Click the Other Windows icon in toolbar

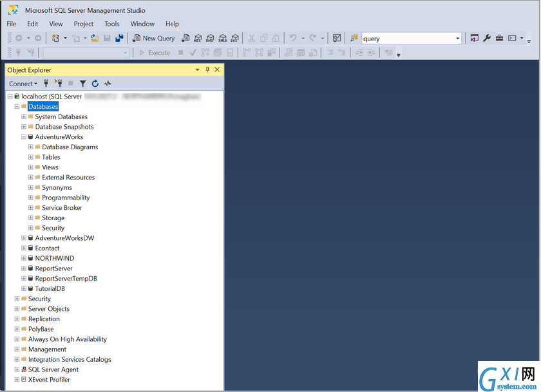pos(512,38)
